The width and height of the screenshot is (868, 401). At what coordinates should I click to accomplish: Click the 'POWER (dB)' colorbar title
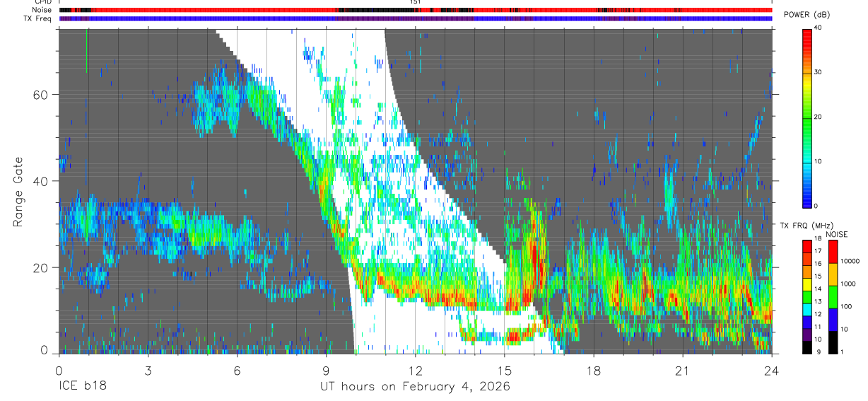point(807,16)
